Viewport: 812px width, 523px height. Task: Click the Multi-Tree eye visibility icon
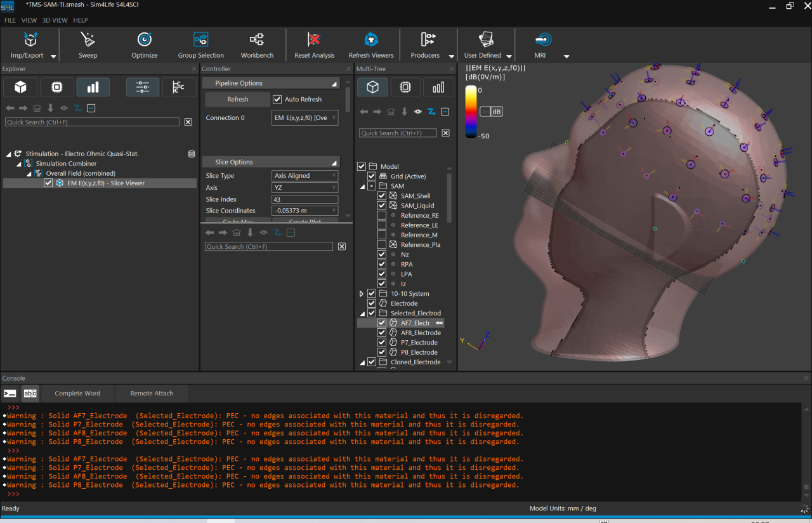pyautogui.click(x=418, y=112)
